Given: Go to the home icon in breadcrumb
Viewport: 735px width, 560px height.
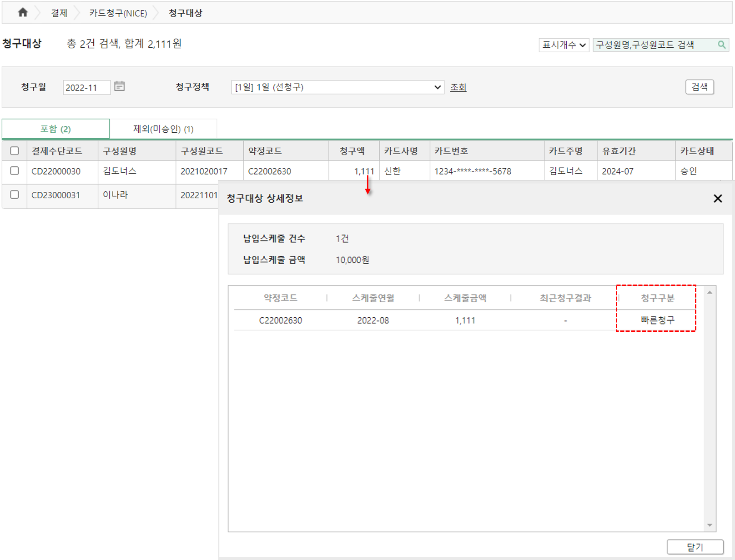Looking at the screenshot, I should (x=23, y=13).
